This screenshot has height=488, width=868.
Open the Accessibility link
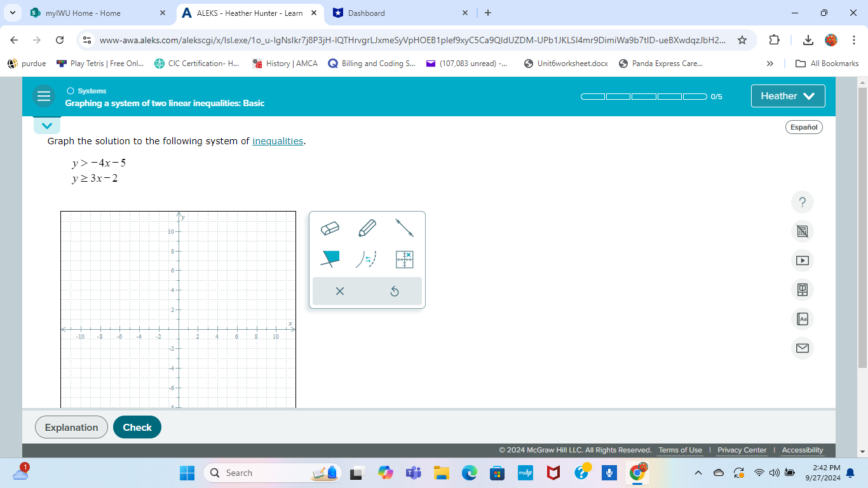point(803,450)
